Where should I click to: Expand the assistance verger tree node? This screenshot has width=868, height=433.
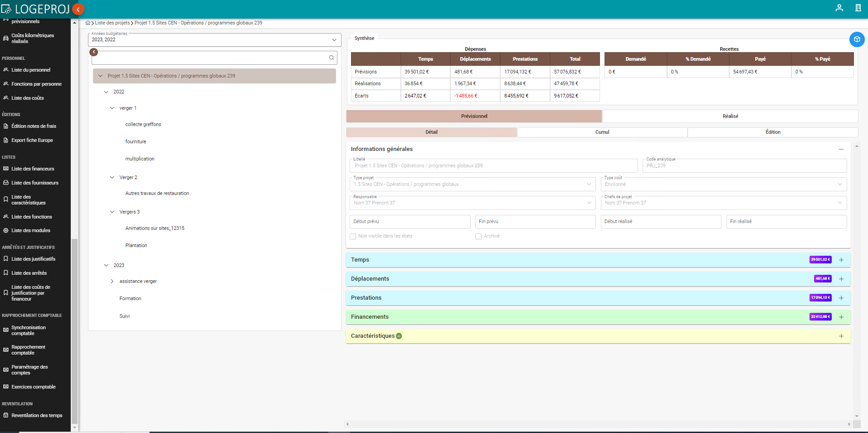click(x=112, y=282)
